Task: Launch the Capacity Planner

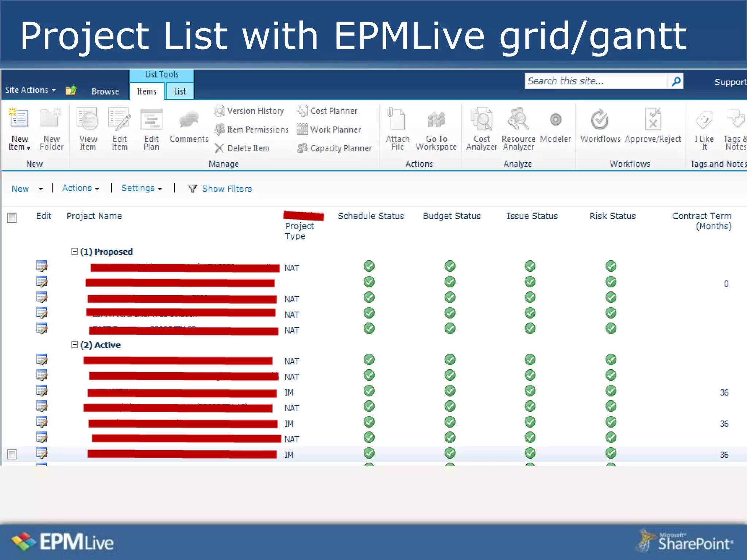Action: click(x=334, y=148)
